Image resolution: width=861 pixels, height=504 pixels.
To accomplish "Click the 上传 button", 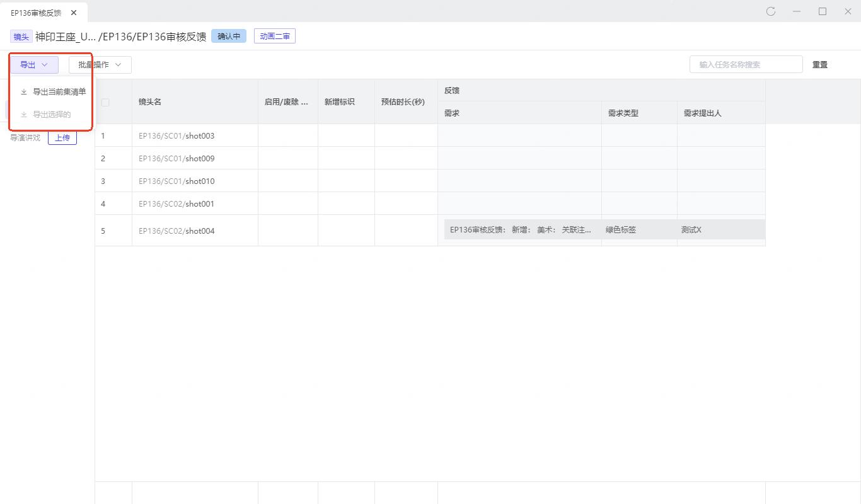I will [62, 137].
